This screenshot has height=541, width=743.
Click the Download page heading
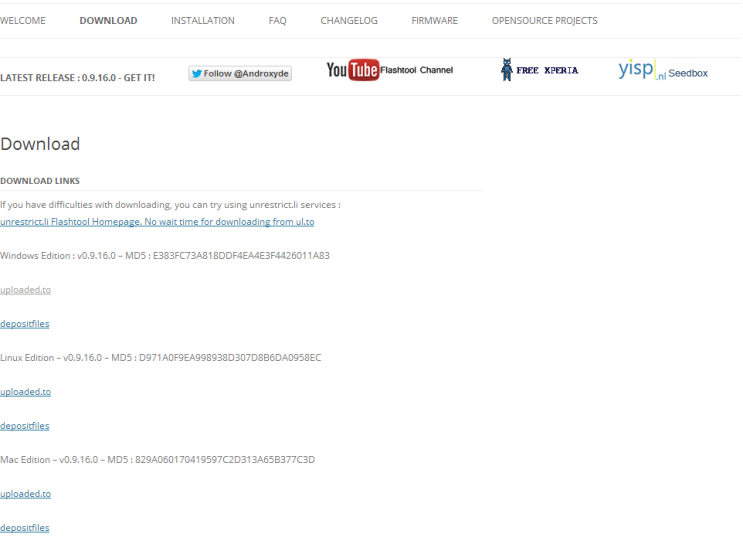(x=40, y=144)
